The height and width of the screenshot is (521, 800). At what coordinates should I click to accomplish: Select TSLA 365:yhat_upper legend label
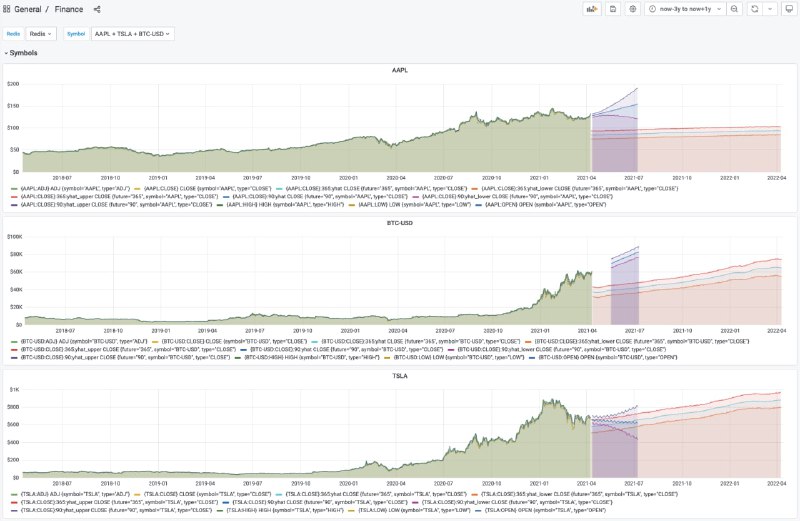coord(119,502)
